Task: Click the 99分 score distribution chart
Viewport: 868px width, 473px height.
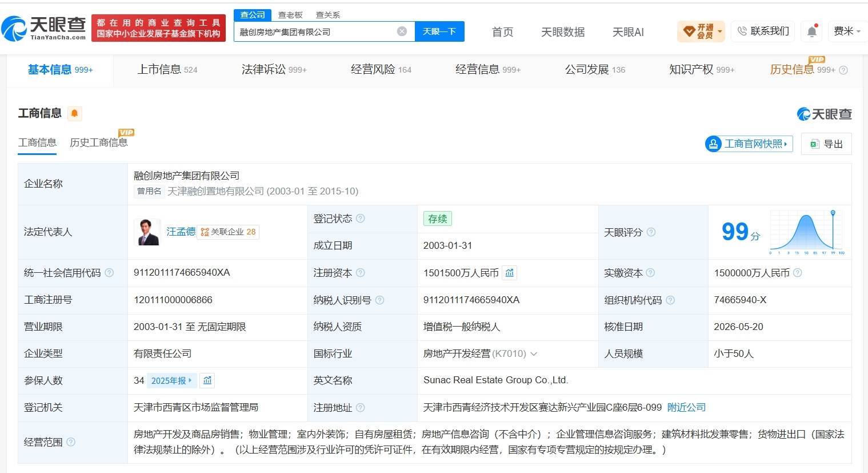Action: [807, 232]
